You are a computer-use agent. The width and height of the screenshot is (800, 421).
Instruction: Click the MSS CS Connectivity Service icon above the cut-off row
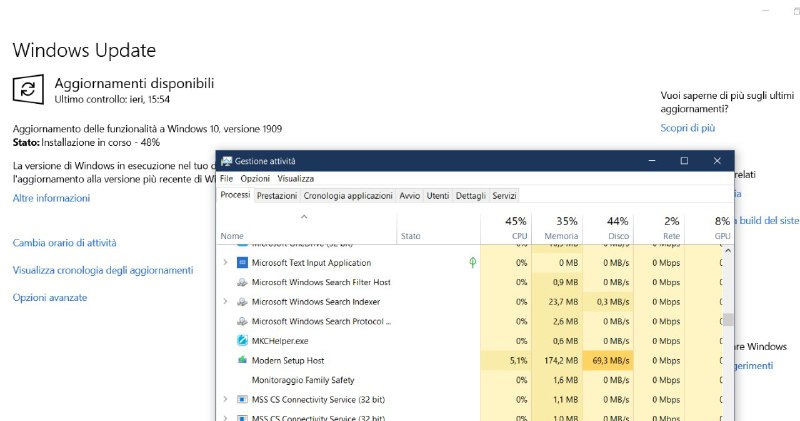(242, 400)
